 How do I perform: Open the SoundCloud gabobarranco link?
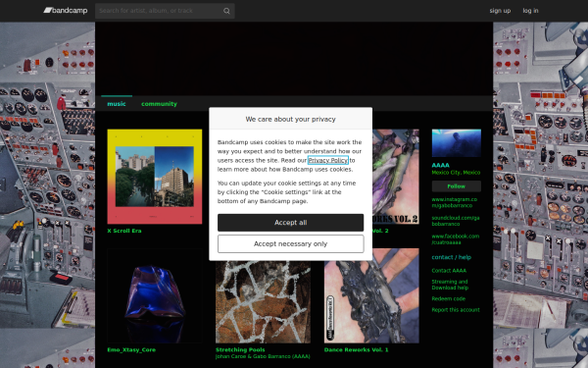pos(456,221)
